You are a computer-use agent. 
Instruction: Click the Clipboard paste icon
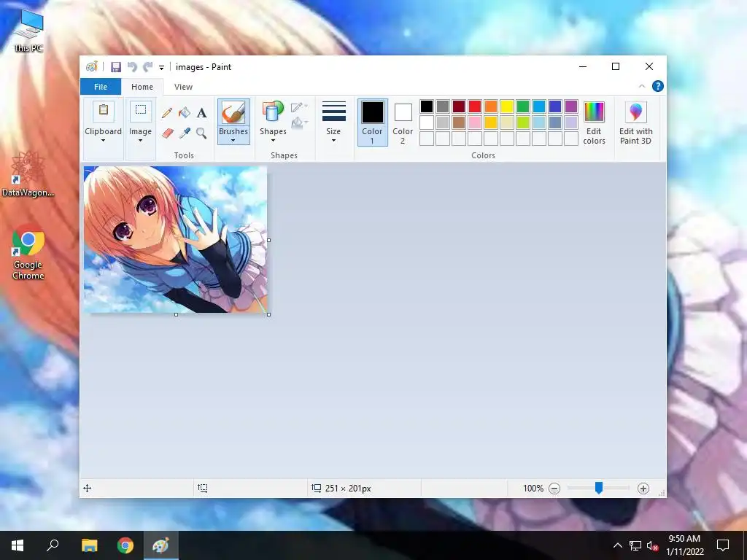coord(104,111)
